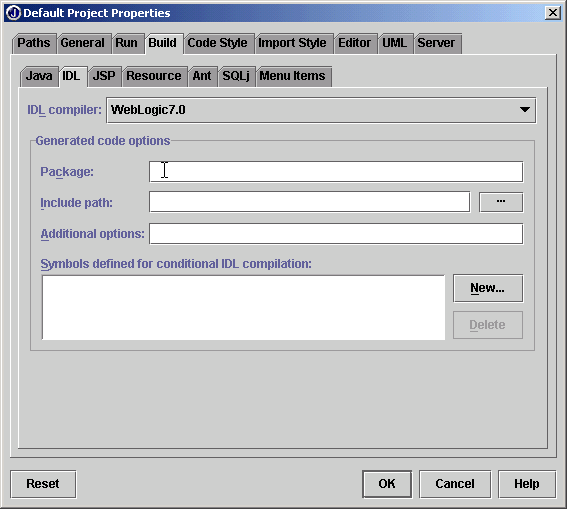Image resolution: width=567 pixels, height=509 pixels.
Task: Open the IDL compiler dropdown
Action: [321, 110]
